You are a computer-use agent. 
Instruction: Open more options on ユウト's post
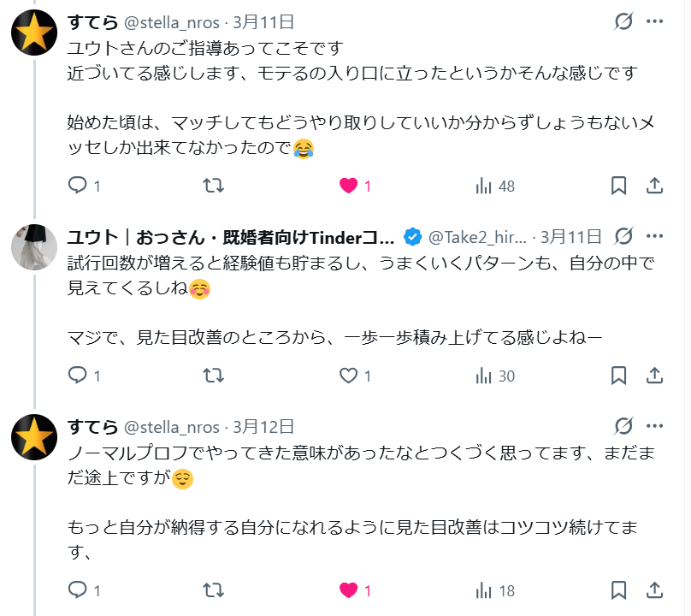pyautogui.click(x=654, y=236)
